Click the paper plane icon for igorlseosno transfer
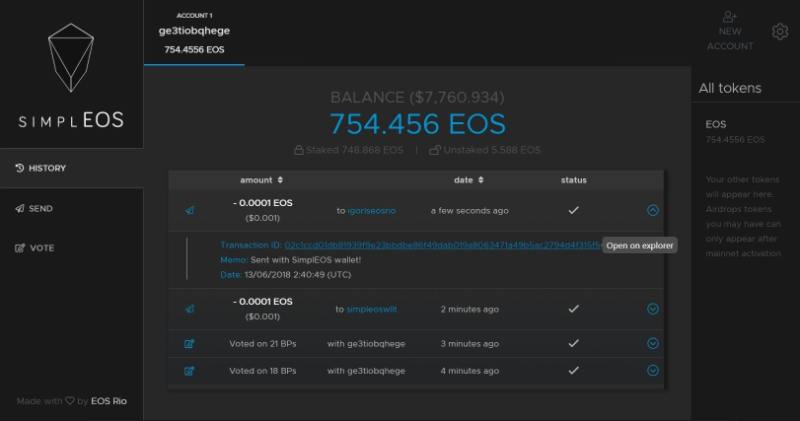This screenshot has width=800, height=421. [x=189, y=211]
